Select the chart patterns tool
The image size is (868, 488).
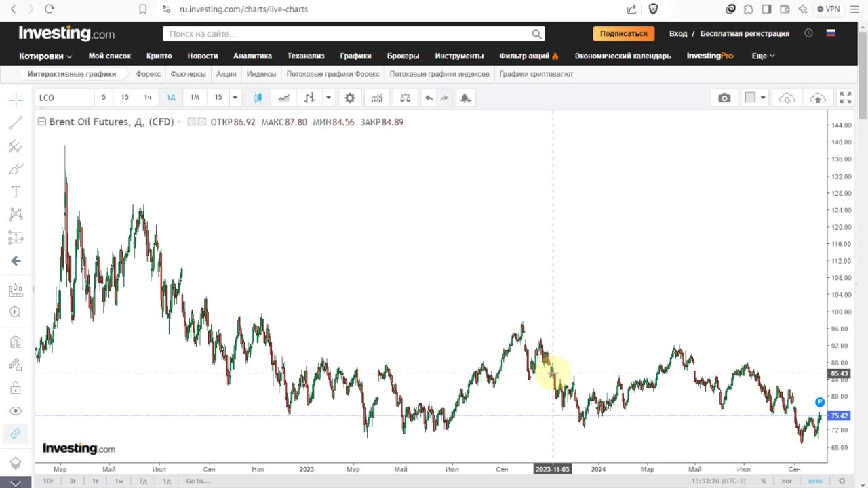tap(16, 215)
